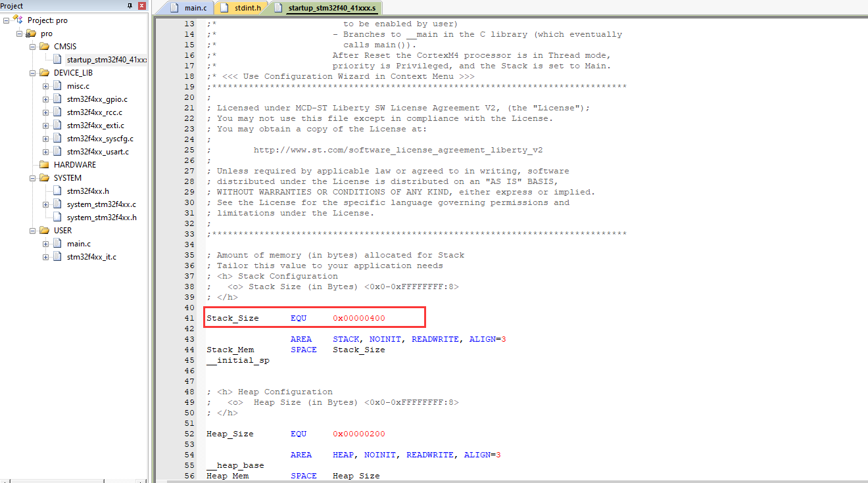Switch to the main.c editor tab

coord(188,8)
